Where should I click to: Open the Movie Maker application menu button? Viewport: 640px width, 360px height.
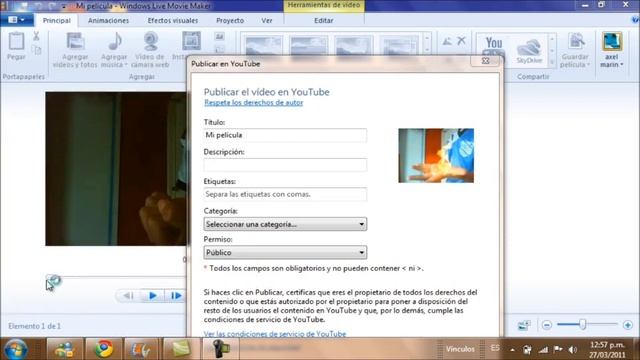[16, 20]
